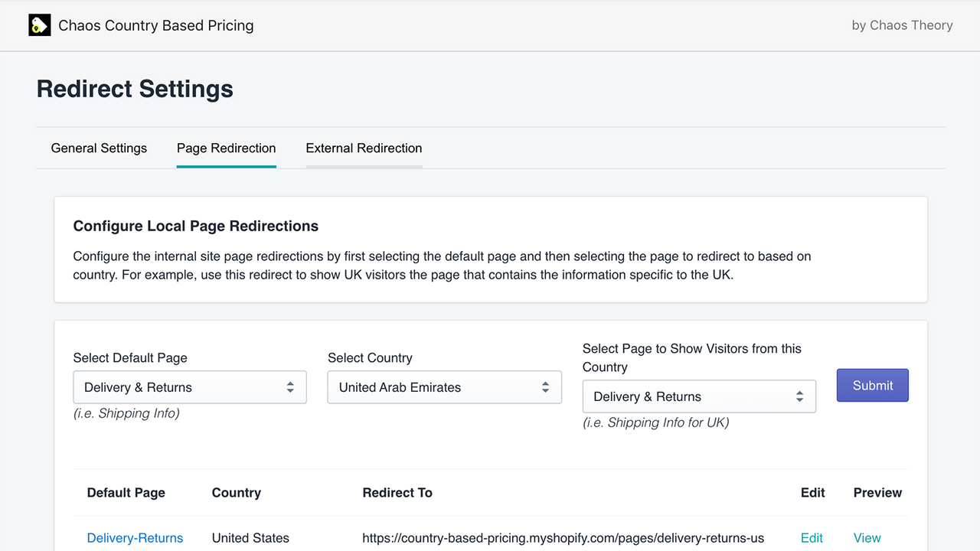Open the Select Country dropdown

click(x=445, y=387)
